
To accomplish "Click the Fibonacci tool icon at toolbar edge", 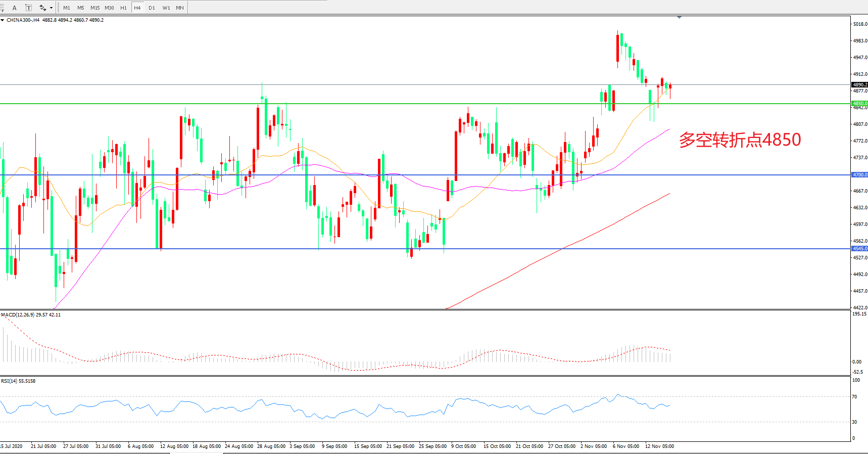I will pos(2,8).
